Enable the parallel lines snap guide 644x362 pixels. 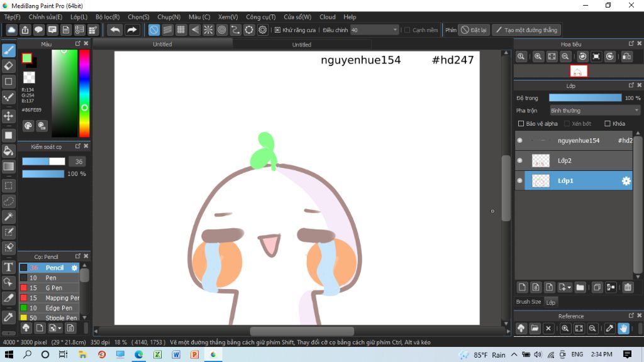pyautogui.click(x=167, y=30)
